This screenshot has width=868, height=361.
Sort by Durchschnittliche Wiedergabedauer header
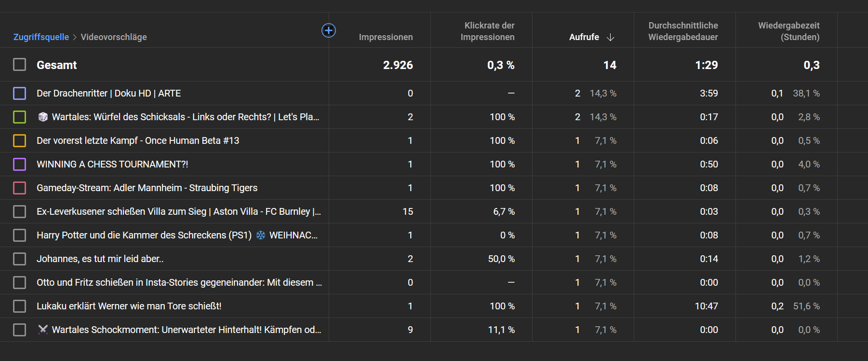[683, 31]
